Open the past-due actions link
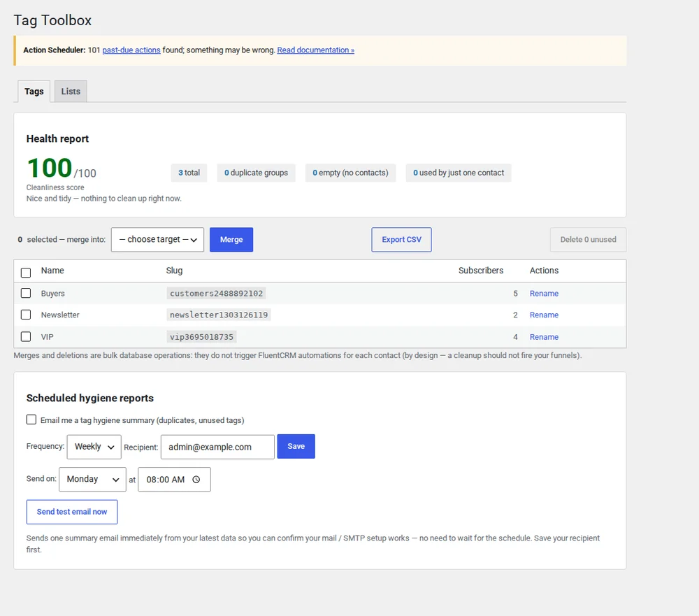699x616 pixels. (x=131, y=50)
